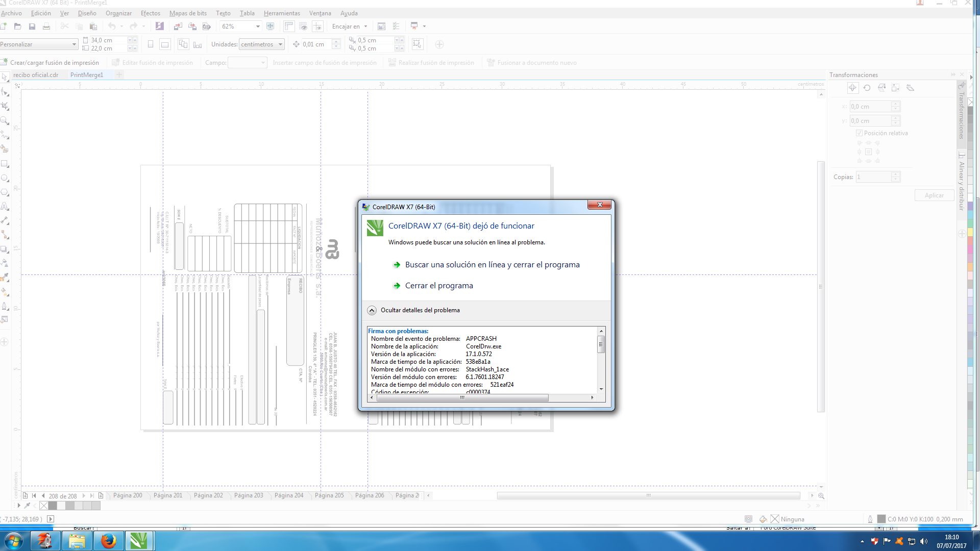
Task: Select the Zoom tool in toolbox
Action: 5,120
